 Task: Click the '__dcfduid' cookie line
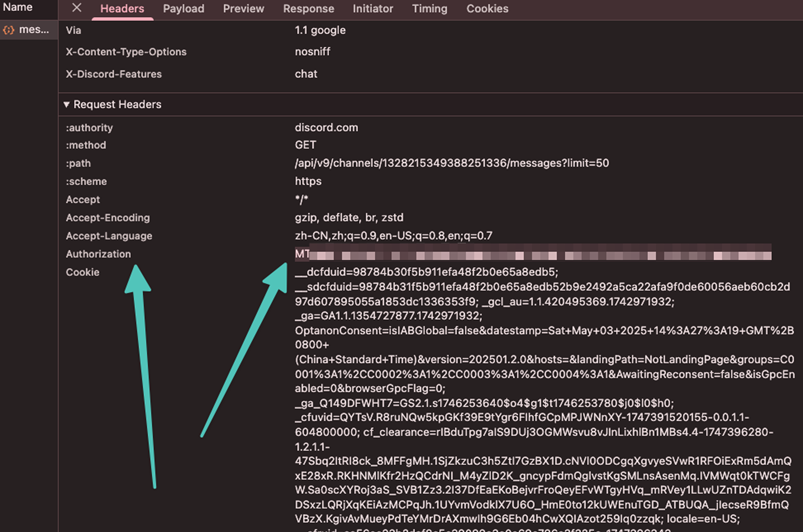point(426,272)
